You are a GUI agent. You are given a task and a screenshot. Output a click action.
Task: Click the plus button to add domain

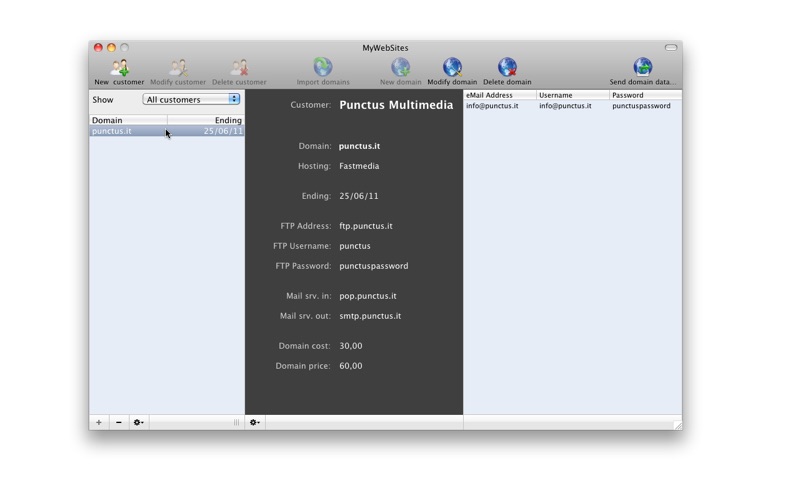click(x=98, y=422)
